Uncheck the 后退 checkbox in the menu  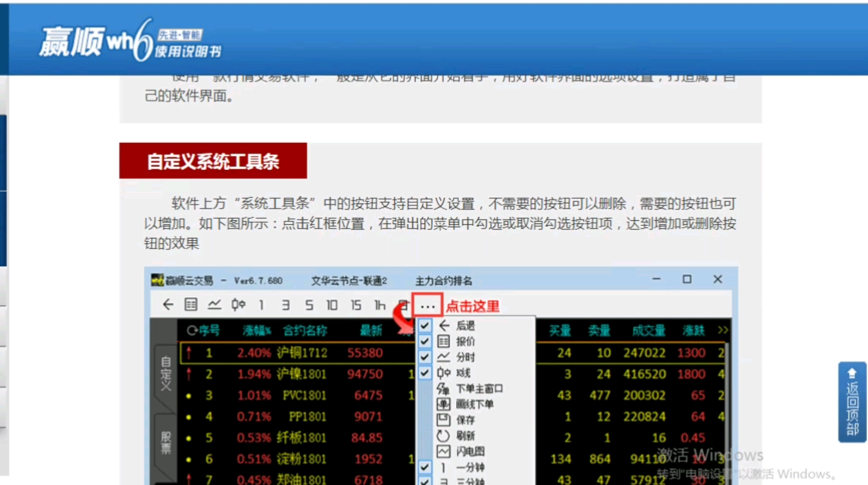point(425,325)
